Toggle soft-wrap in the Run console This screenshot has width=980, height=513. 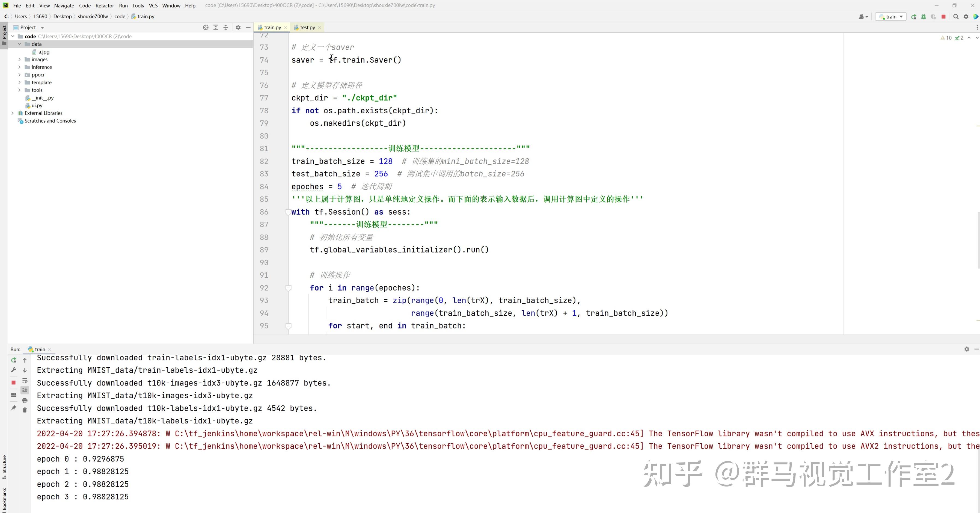25,381
